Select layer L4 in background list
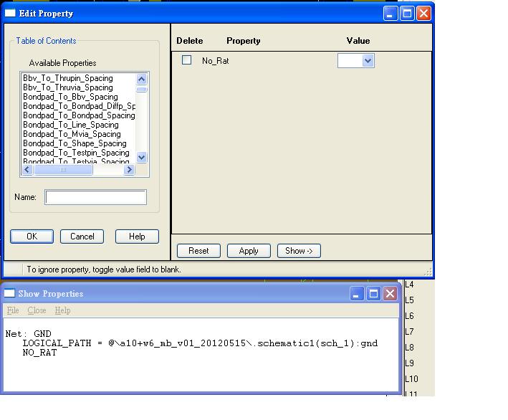 coord(410,285)
